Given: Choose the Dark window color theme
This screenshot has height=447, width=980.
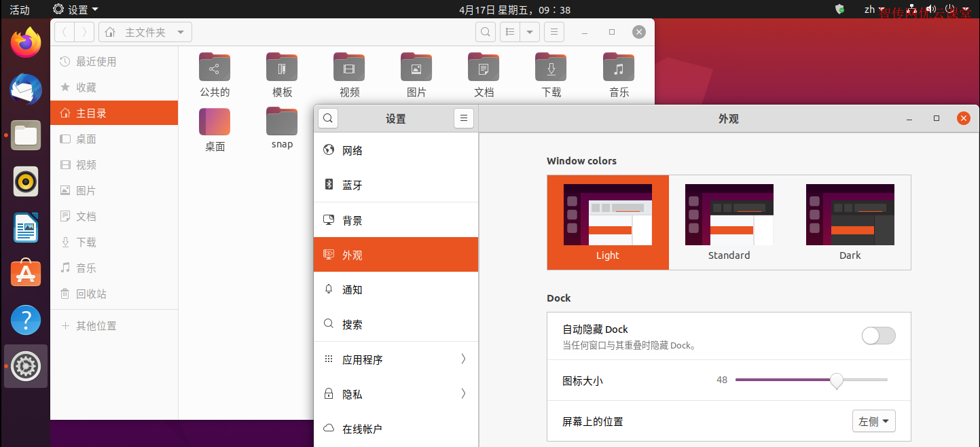Looking at the screenshot, I should tap(850, 222).
